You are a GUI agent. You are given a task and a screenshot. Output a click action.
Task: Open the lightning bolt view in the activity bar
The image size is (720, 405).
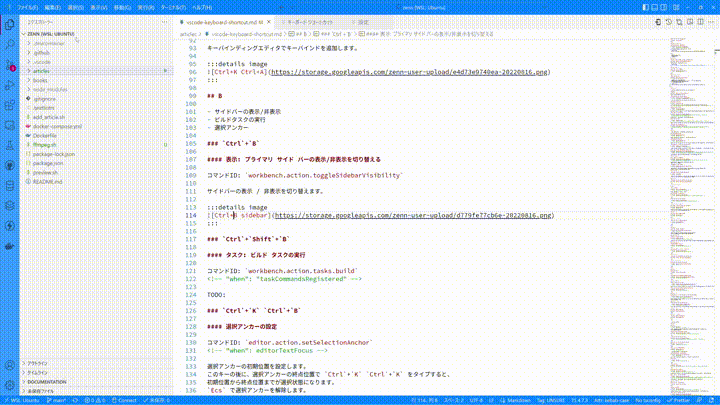click(x=10, y=226)
